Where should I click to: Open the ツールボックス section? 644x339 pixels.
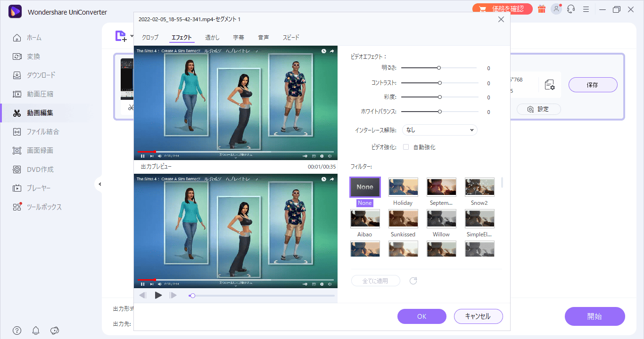(x=37, y=207)
